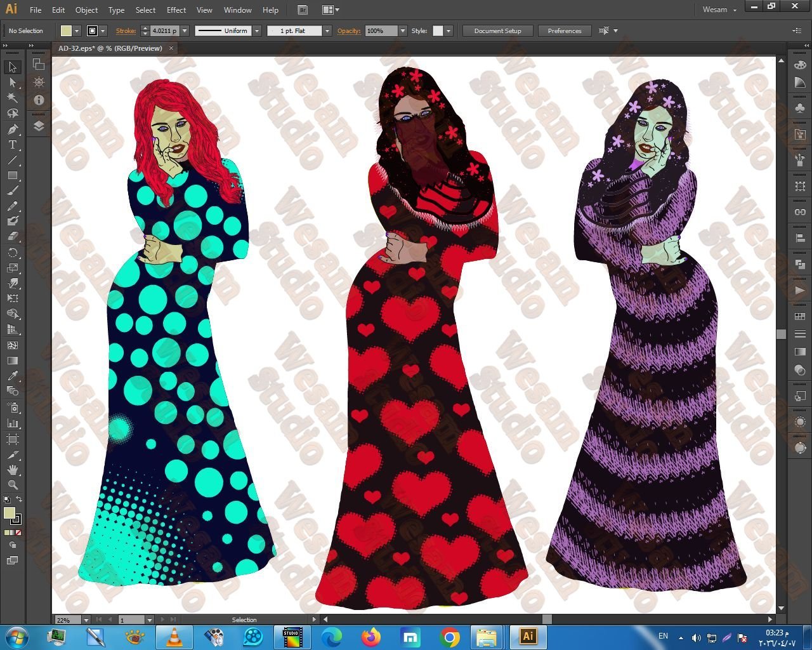The height and width of the screenshot is (650, 812).
Task: Activate the Hand tool
Action: tap(13, 470)
